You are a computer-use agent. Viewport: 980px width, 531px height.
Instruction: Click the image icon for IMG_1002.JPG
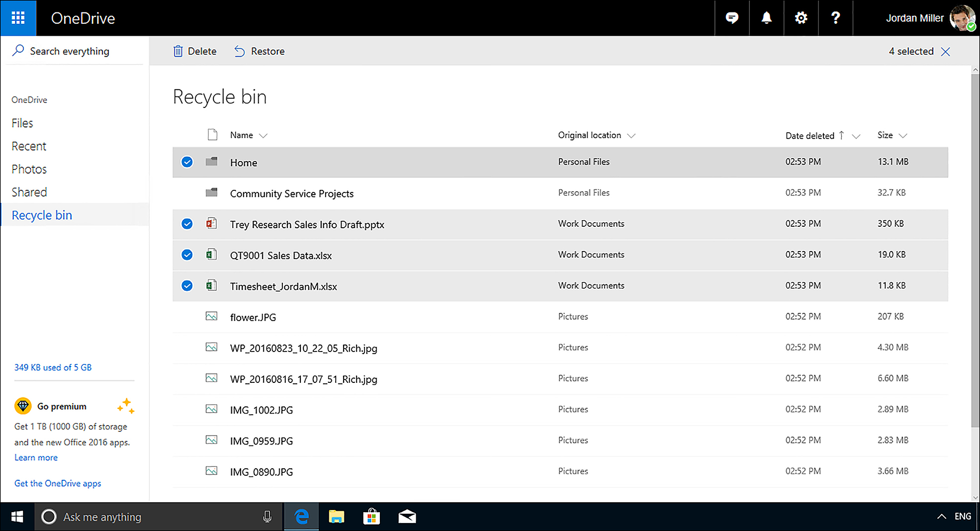click(x=211, y=409)
